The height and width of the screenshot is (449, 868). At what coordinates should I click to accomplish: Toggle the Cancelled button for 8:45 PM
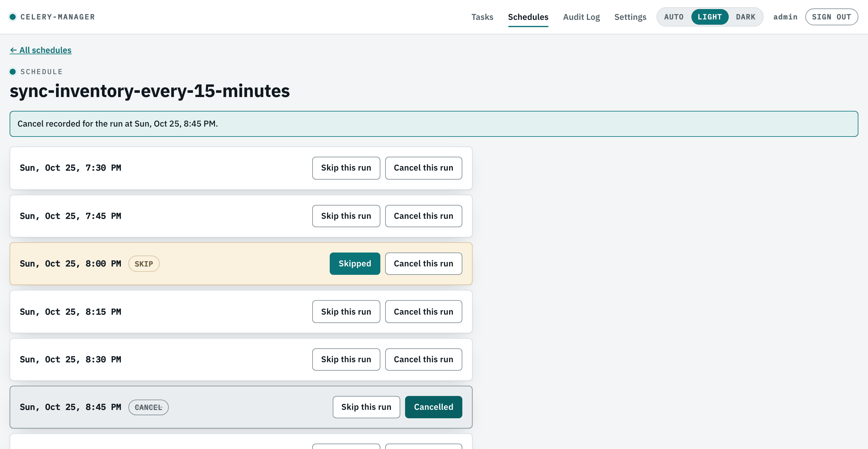tap(433, 407)
